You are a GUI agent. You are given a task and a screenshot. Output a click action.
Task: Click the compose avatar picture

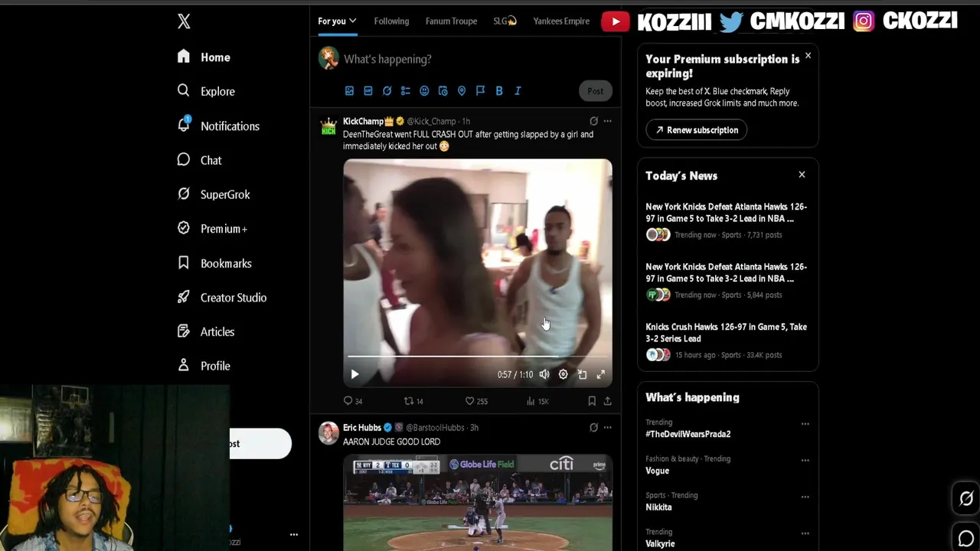pyautogui.click(x=328, y=58)
